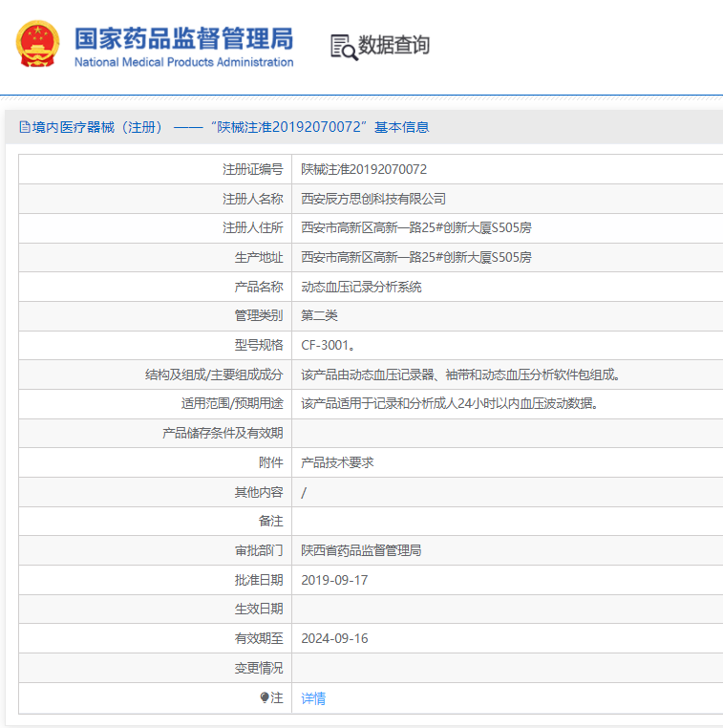Select 西安辰方思创科技有限公司 cell

[x=373, y=199]
